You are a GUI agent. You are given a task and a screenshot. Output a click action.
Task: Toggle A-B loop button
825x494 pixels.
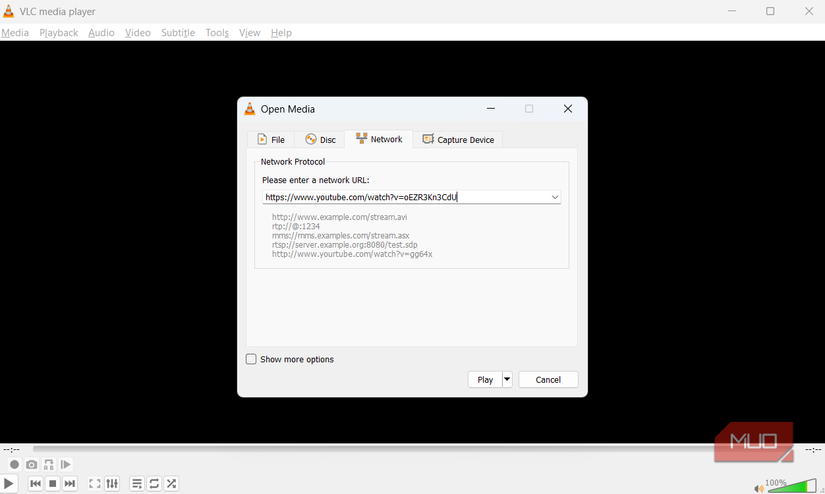point(48,465)
